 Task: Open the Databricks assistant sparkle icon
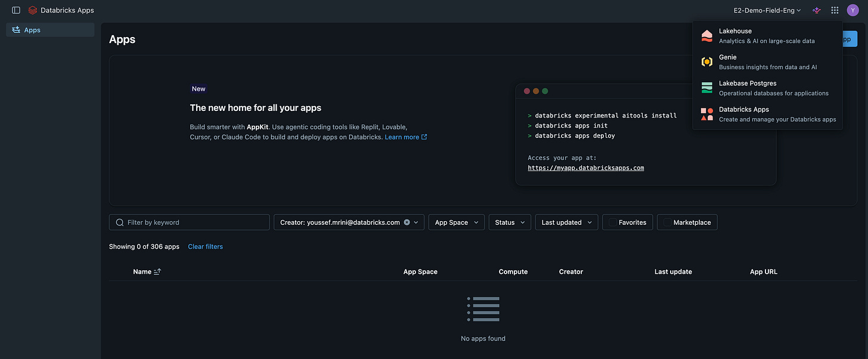tap(817, 10)
